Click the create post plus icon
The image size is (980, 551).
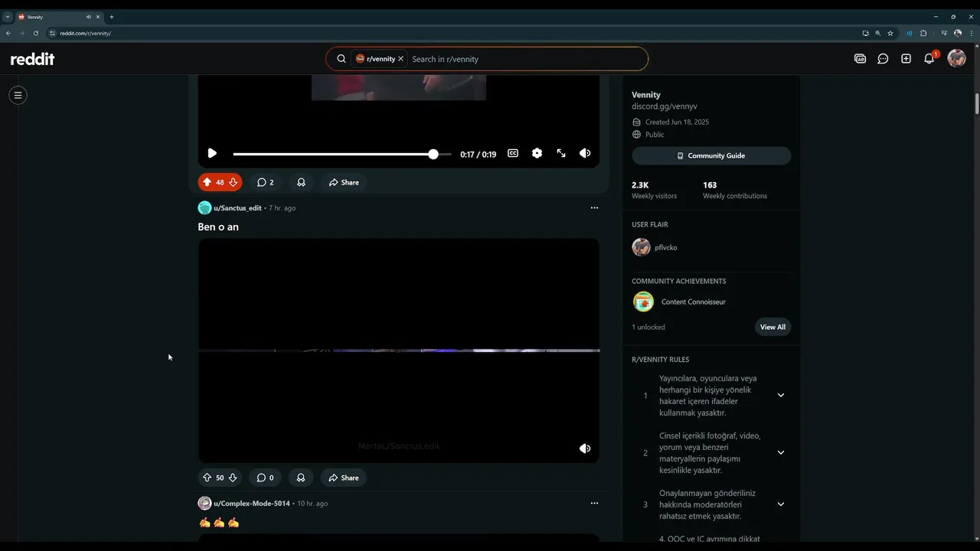coord(906,59)
